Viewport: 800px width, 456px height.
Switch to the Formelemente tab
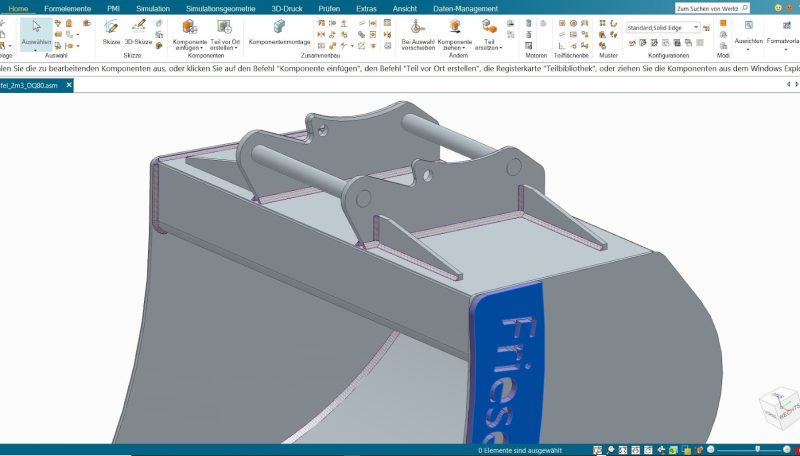coord(65,8)
